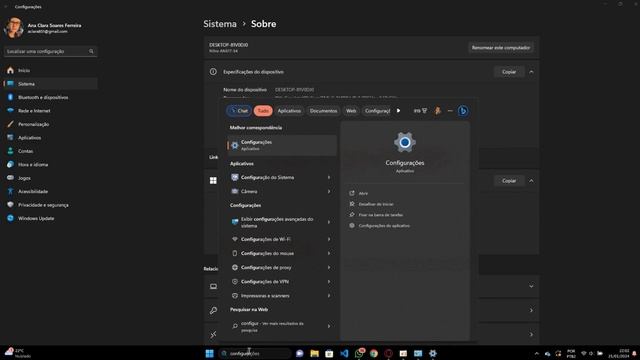Select the Chat tab in the search panel

[239, 111]
